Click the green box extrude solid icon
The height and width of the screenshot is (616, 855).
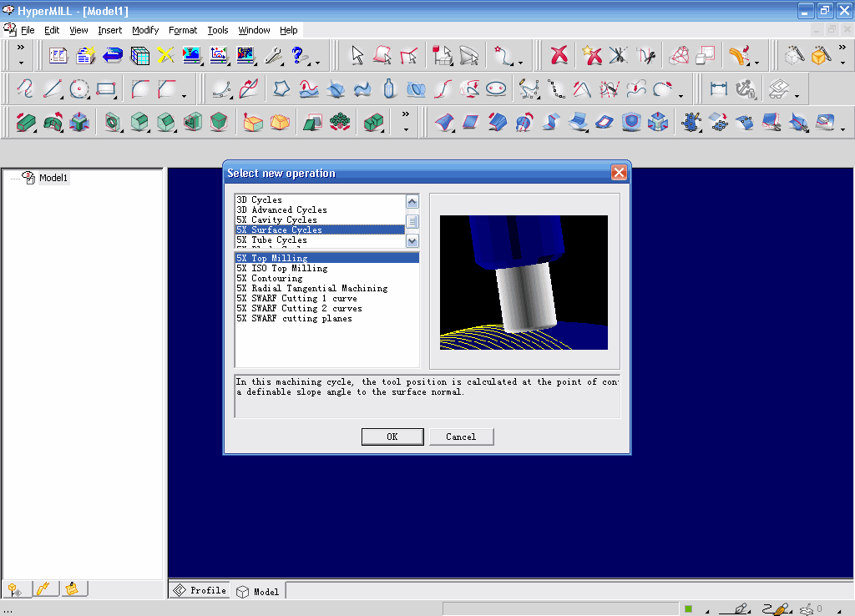(25, 122)
